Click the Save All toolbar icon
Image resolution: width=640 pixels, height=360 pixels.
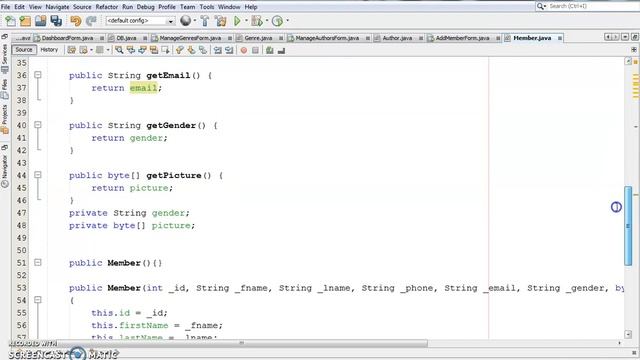tap(56, 21)
